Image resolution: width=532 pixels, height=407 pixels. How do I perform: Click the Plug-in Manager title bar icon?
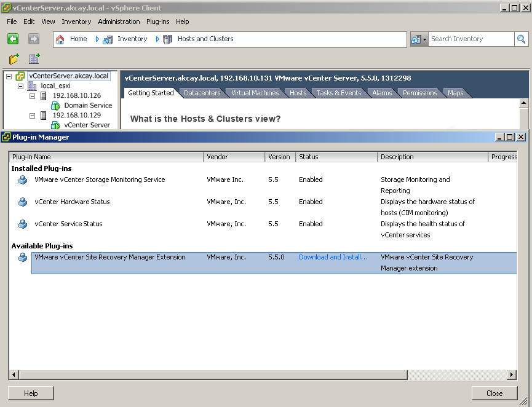(6, 137)
